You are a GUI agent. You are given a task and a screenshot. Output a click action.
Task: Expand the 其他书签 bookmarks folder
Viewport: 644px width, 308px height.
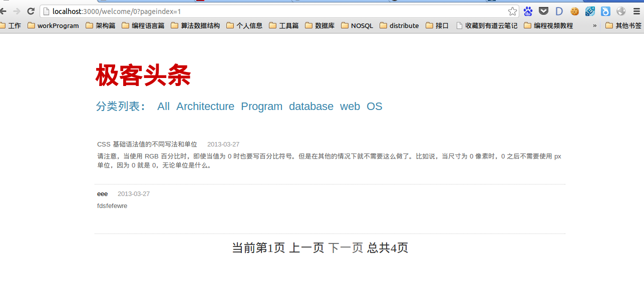[x=623, y=25]
